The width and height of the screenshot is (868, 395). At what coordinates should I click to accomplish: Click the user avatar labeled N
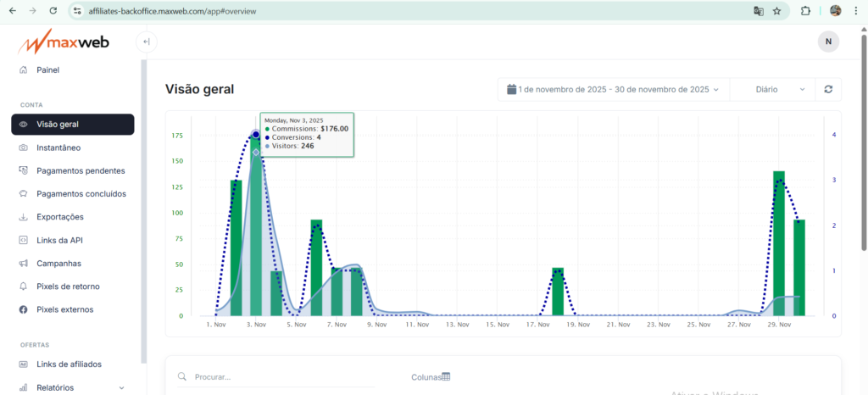[x=828, y=42]
